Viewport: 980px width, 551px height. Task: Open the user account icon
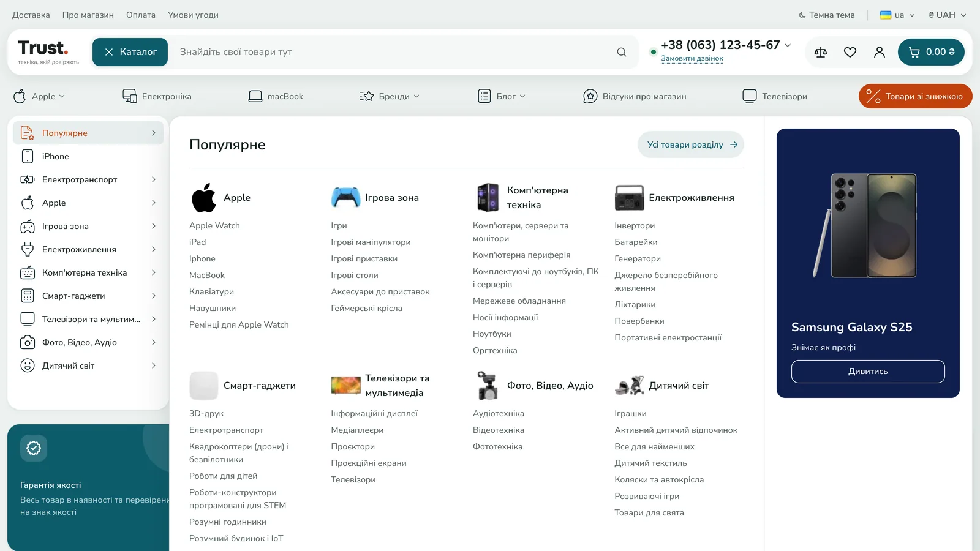click(880, 52)
